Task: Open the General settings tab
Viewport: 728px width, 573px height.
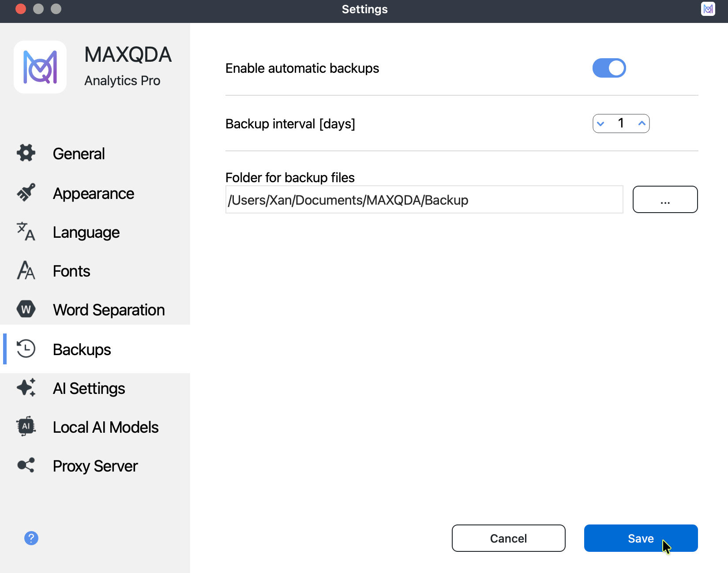Action: pyautogui.click(x=95, y=154)
